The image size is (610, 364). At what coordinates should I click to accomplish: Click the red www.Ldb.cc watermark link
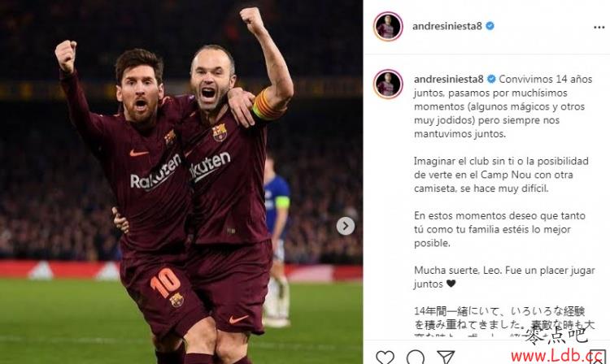coord(556,355)
